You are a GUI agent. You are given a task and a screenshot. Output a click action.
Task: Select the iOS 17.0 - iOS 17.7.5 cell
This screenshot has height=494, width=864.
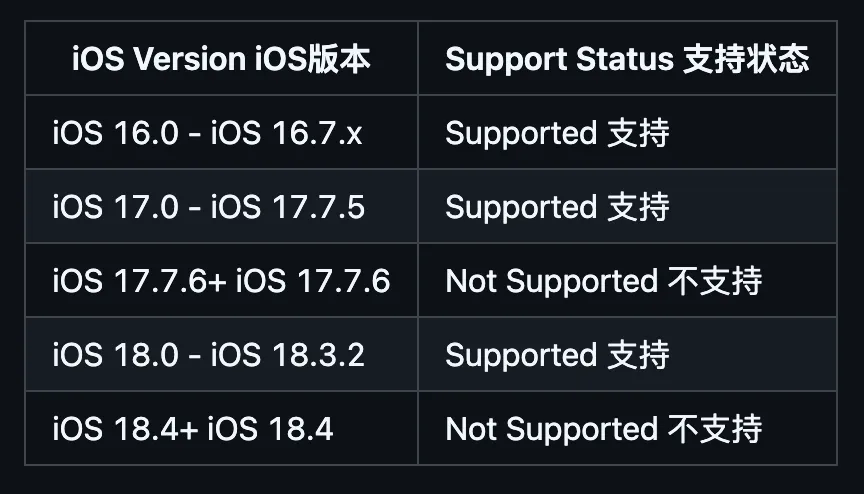pos(208,207)
